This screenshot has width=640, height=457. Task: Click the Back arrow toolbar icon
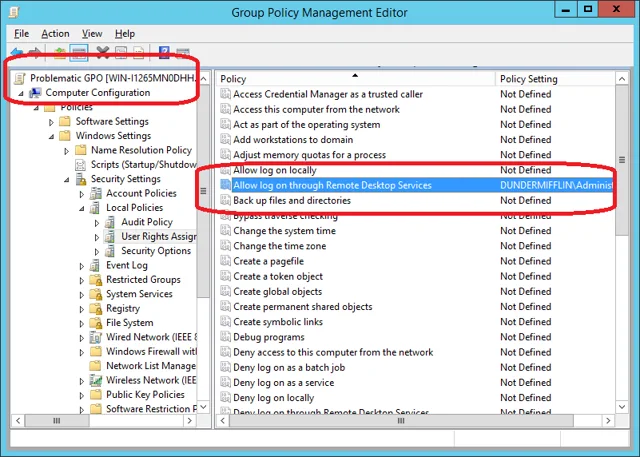coord(17,53)
